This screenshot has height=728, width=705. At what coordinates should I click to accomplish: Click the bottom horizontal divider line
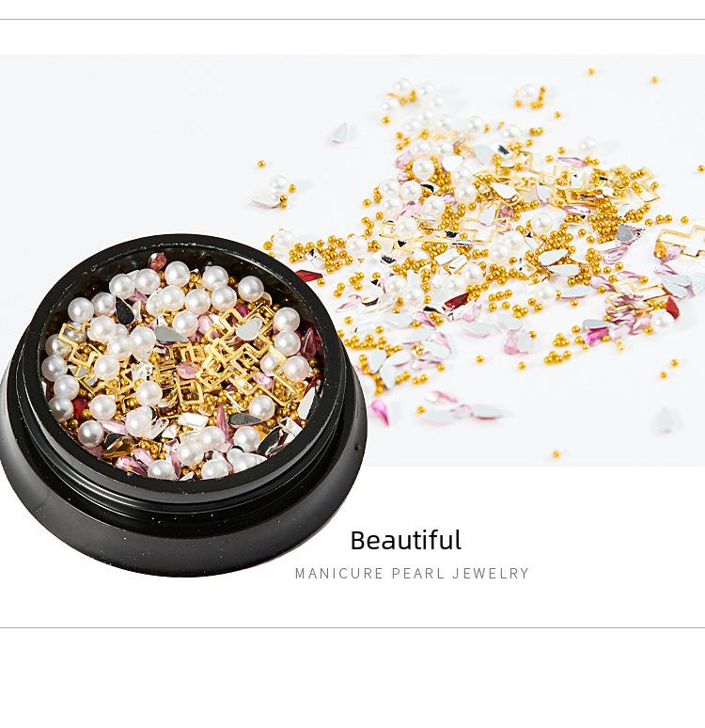click(352, 627)
